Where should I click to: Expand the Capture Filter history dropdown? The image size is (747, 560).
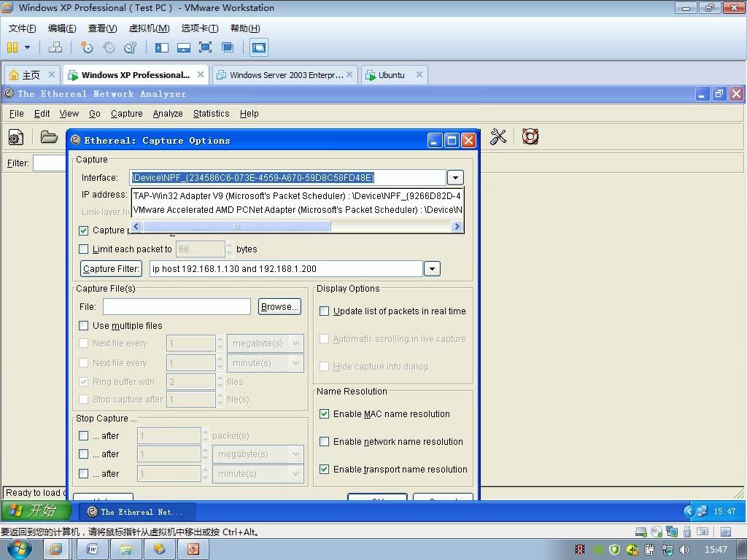(x=432, y=268)
